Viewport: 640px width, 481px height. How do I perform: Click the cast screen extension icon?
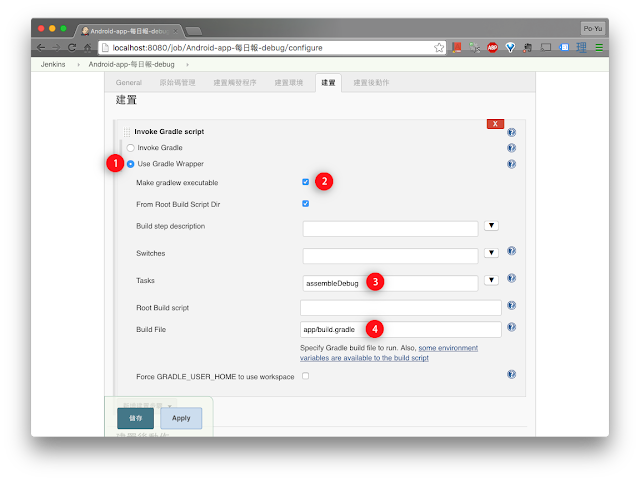point(546,48)
